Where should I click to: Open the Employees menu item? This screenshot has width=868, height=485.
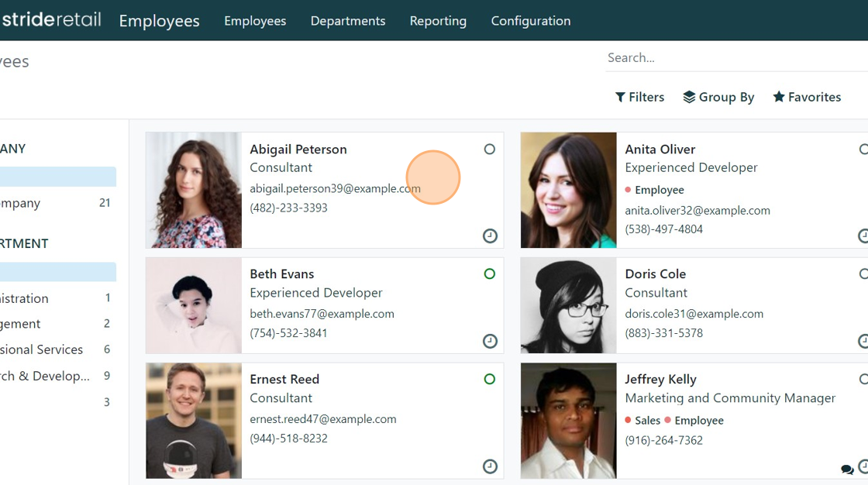[x=255, y=21]
